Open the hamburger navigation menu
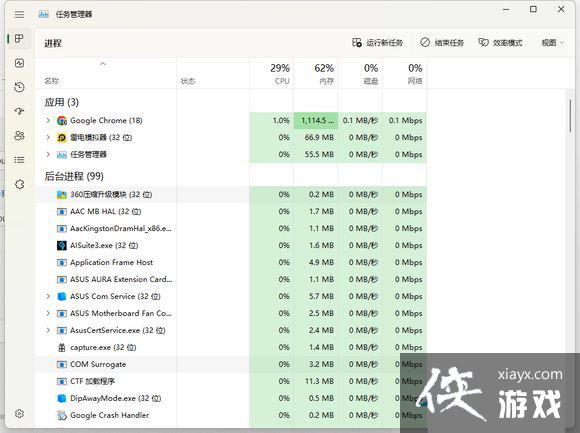 coord(19,14)
